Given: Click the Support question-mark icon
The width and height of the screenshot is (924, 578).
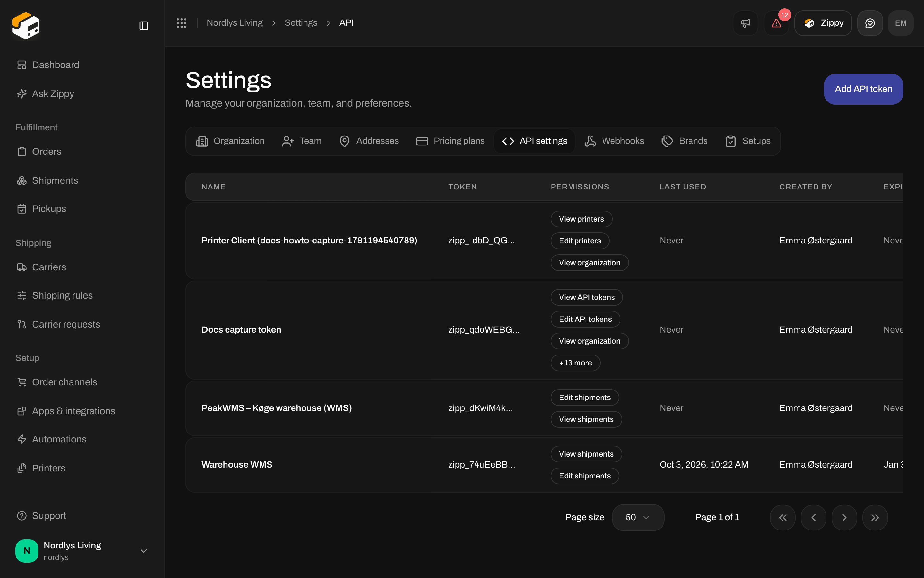Looking at the screenshot, I should pos(22,516).
